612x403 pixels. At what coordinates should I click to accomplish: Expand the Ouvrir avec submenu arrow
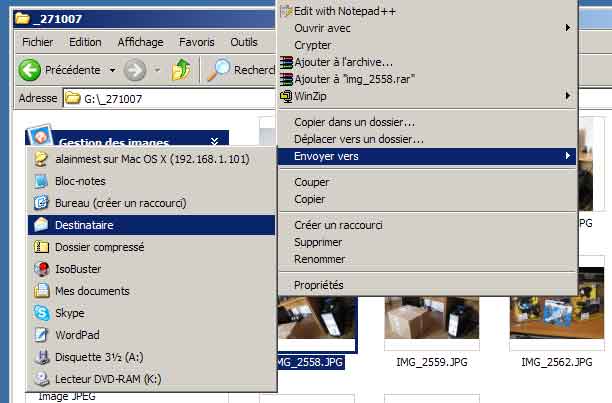(568, 27)
